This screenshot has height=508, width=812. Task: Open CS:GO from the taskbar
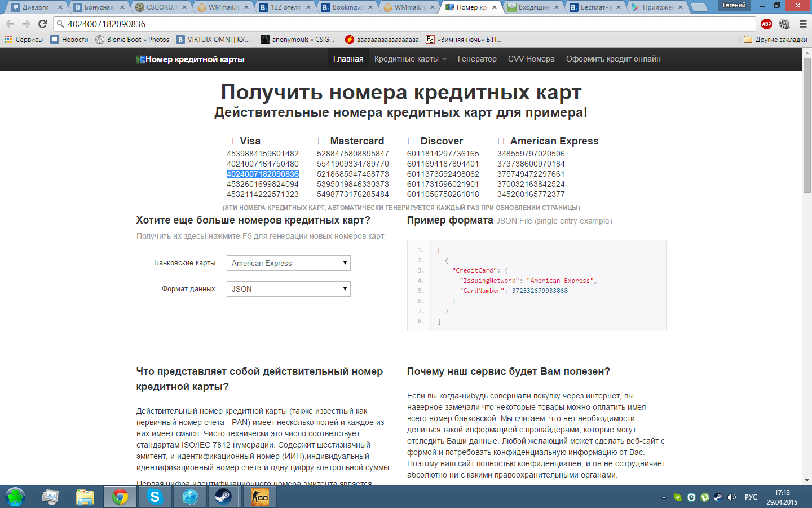coord(259,497)
